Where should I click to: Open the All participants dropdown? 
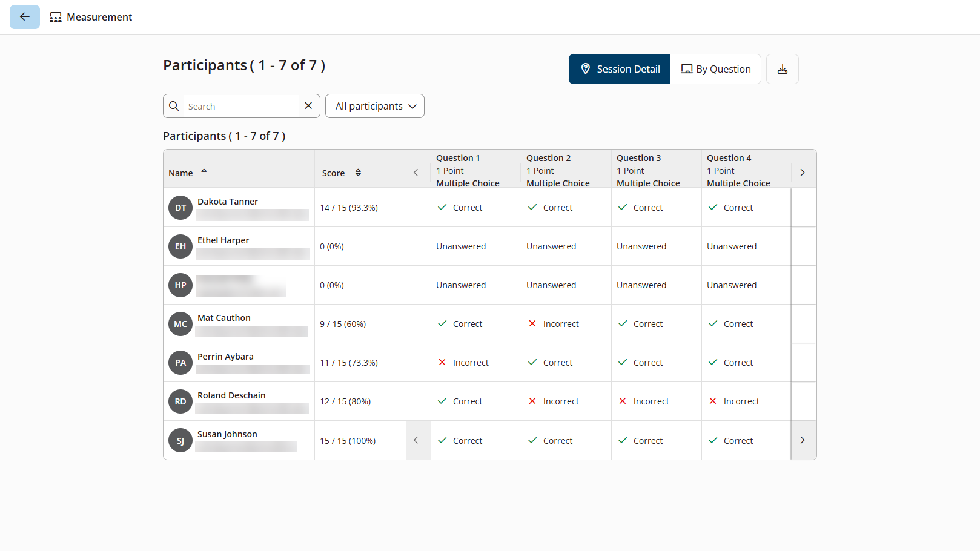pos(375,106)
